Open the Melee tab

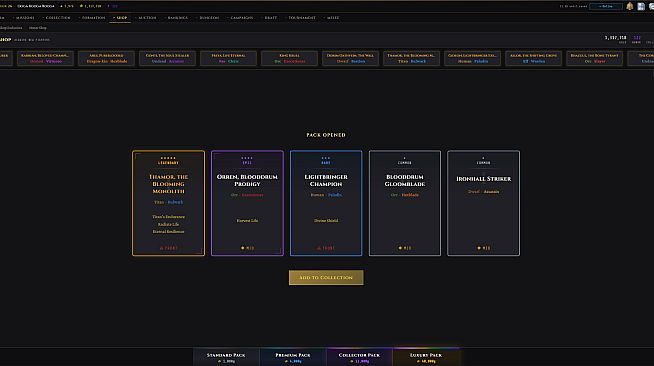point(332,18)
